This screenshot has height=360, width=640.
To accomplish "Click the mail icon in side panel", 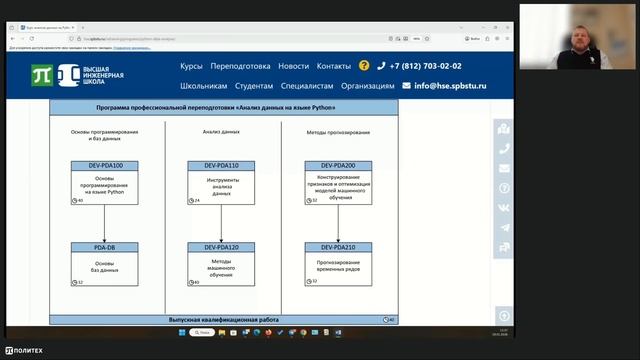I will pos(504,168).
